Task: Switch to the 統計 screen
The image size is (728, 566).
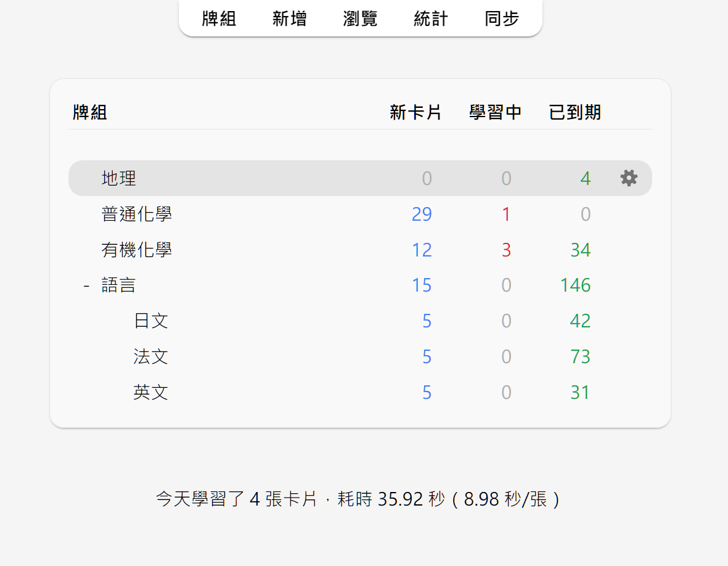Action: point(430,19)
